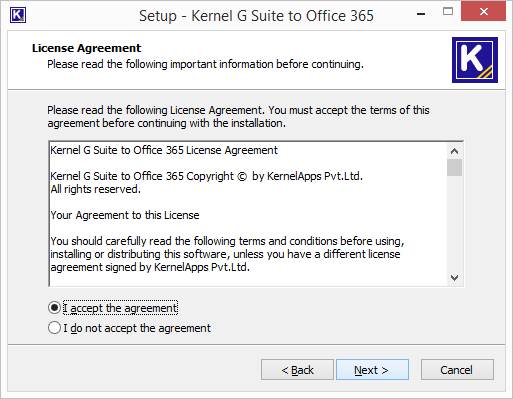Click the "Your Agreement to this License" line
The height and width of the screenshot is (399, 513).
[x=125, y=215]
